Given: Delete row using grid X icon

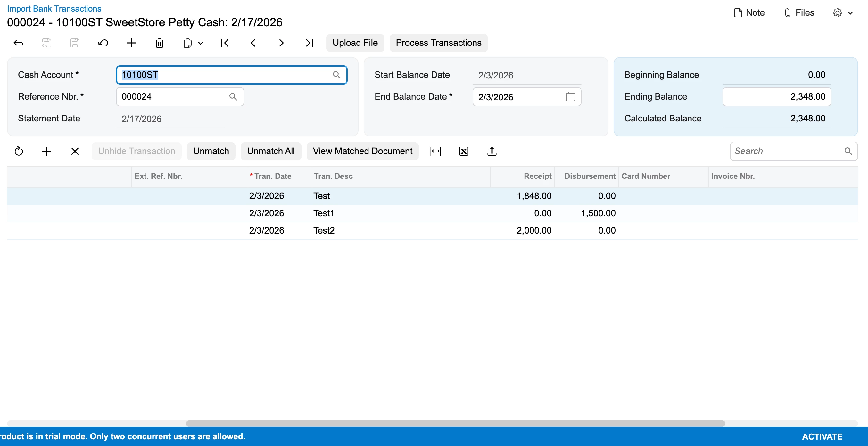Looking at the screenshot, I should [x=75, y=151].
